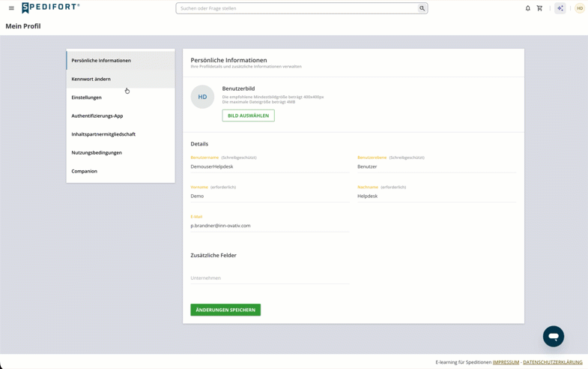
Task: Open Kennwort ändern section
Action: click(x=121, y=79)
